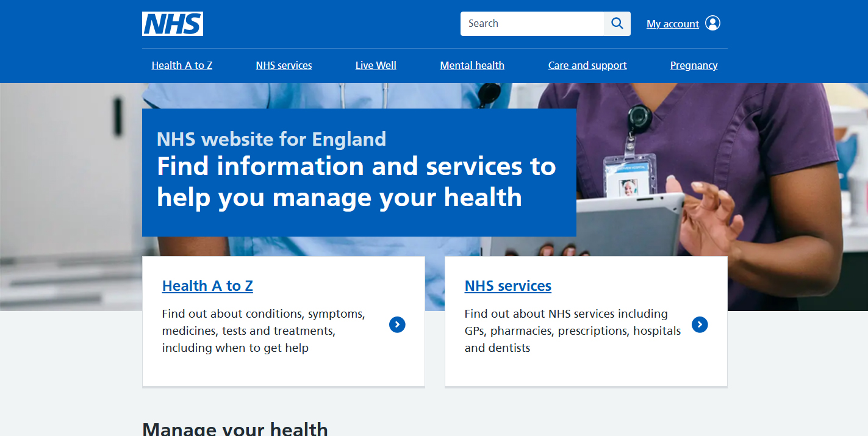
Task: Open Health A to Z in navigation bar
Action: point(182,65)
